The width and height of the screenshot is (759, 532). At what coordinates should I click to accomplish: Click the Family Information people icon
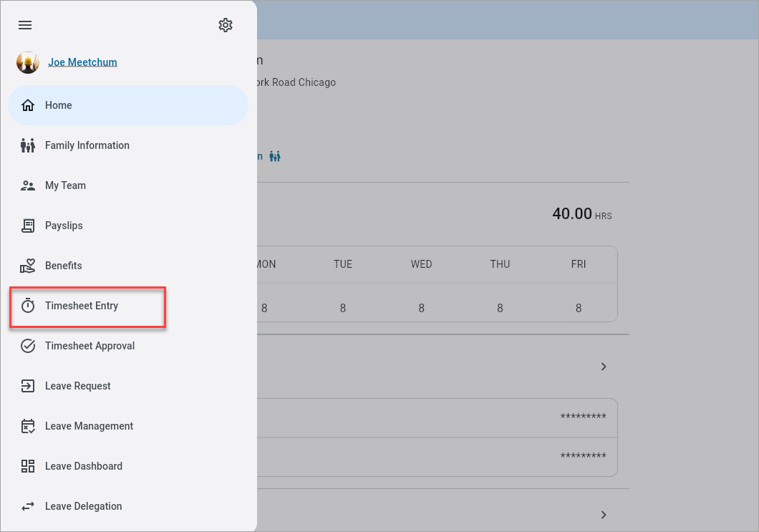(28, 145)
